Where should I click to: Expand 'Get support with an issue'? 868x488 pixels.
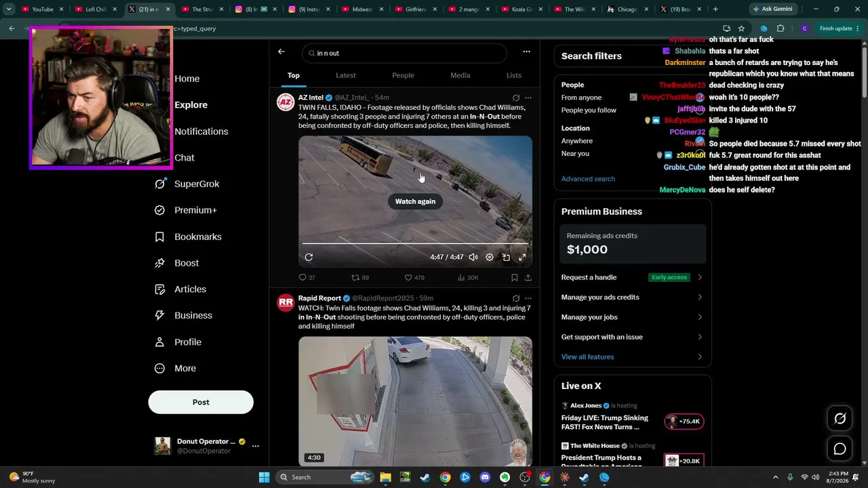632,337
